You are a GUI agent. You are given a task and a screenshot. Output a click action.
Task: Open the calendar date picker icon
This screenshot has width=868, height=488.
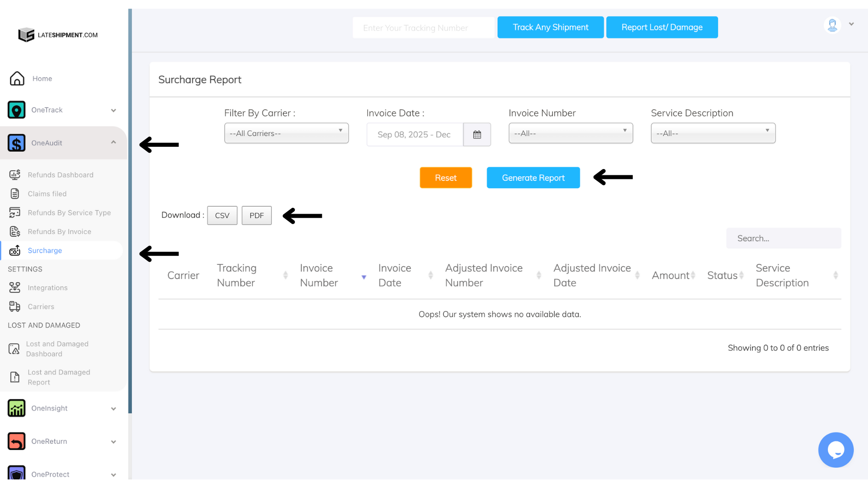pyautogui.click(x=477, y=135)
